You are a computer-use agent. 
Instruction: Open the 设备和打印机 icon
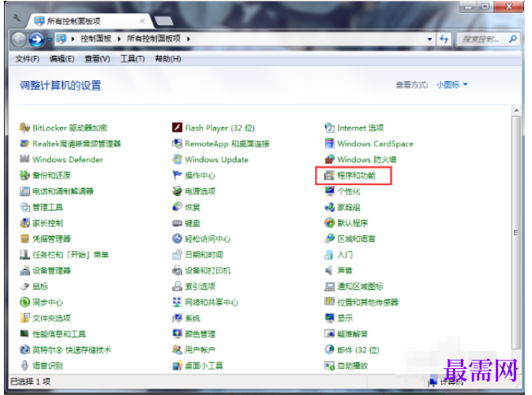[177, 270]
